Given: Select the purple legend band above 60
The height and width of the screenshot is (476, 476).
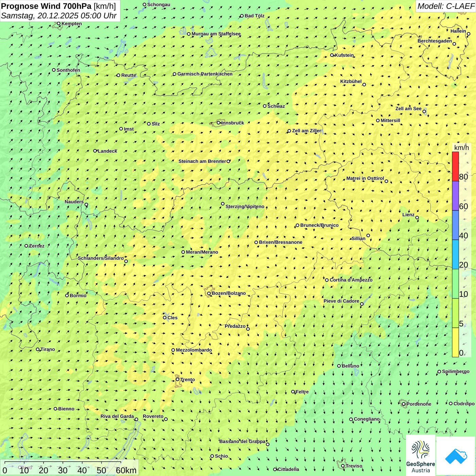Looking at the screenshot, I should [455, 196].
